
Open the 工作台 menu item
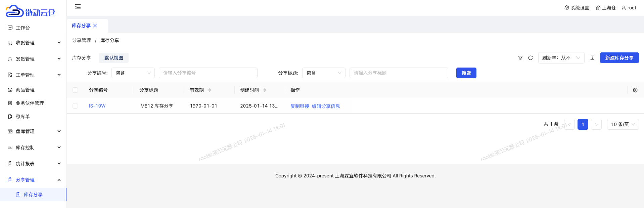23,28
